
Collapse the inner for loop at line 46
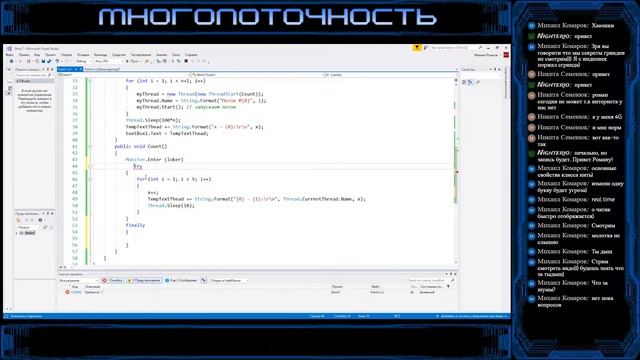pyautogui.click(x=90, y=179)
